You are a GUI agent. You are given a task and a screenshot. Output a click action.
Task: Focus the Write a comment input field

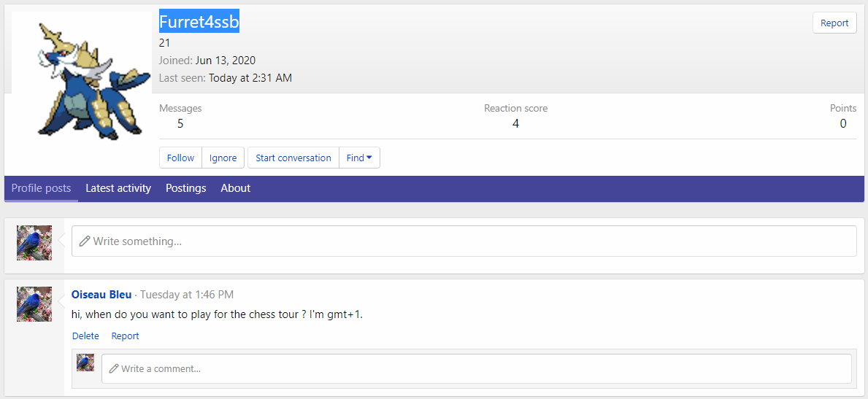click(482, 369)
